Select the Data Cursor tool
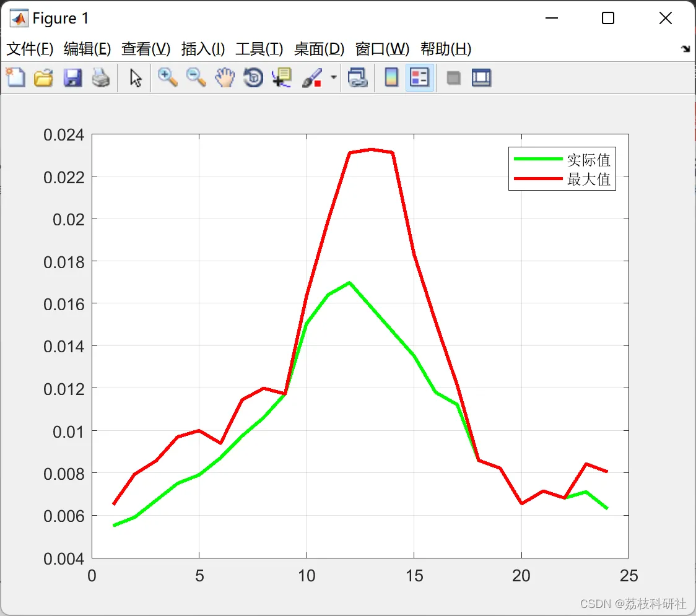 282,77
